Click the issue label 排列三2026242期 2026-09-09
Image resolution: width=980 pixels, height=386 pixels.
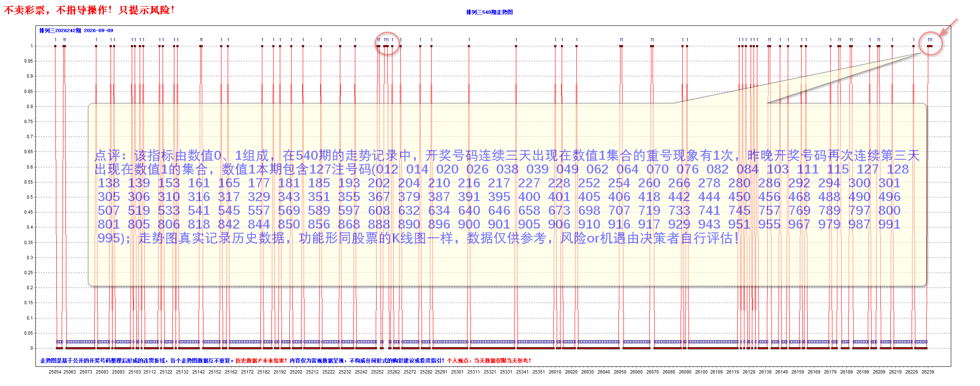[x=76, y=30]
